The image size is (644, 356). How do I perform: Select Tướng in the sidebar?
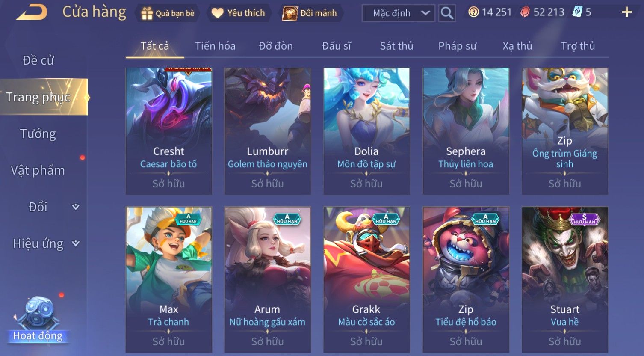pyautogui.click(x=38, y=134)
